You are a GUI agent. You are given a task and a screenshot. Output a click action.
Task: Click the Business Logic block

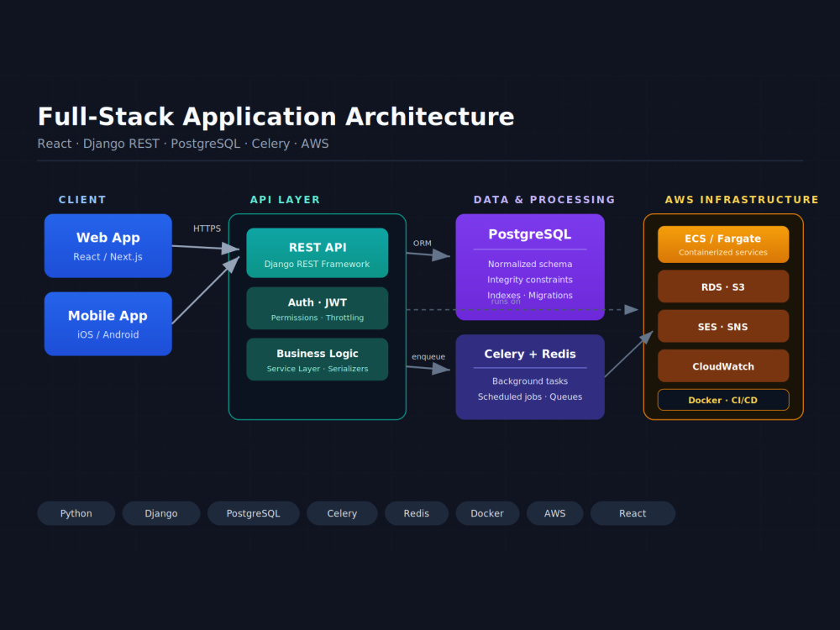318,359
